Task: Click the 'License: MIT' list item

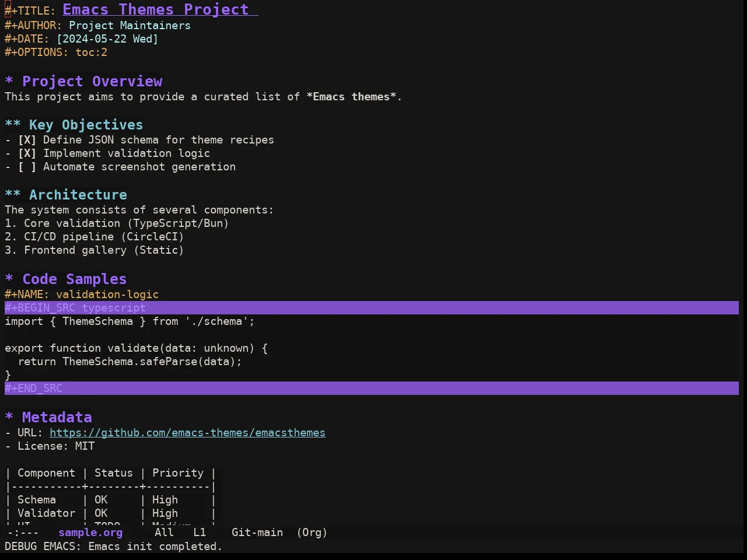Action: [56, 446]
